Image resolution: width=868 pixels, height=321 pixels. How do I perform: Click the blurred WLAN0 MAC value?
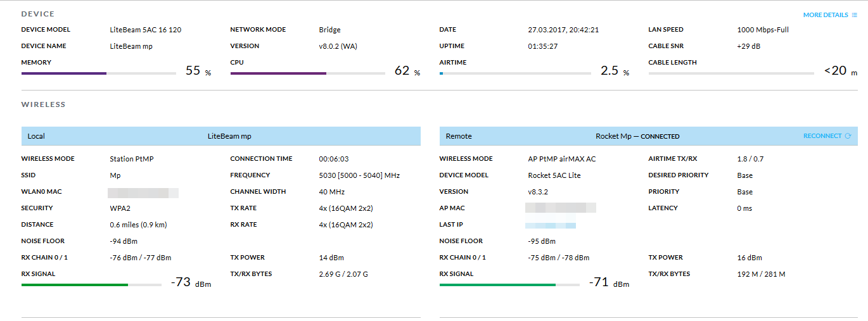point(143,192)
